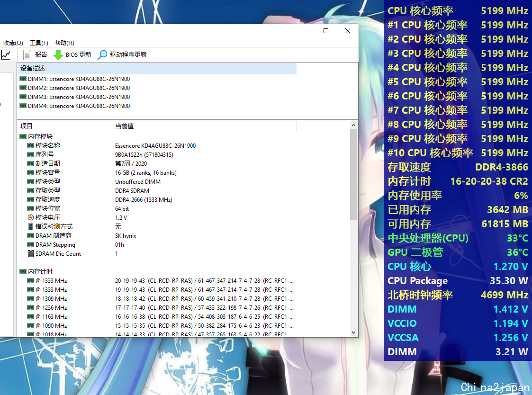
Task: Select the Unbuffered DIMM value
Action: 138,181
